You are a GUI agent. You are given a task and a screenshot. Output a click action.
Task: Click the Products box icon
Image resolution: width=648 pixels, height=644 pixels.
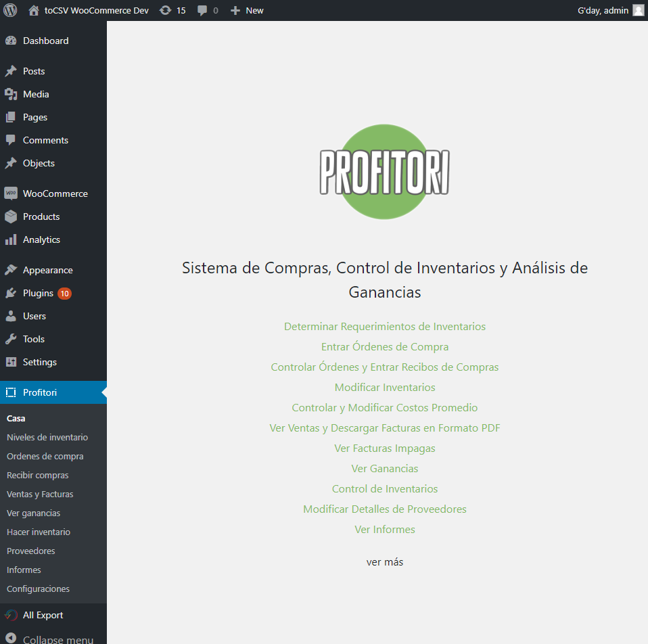tap(11, 216)
